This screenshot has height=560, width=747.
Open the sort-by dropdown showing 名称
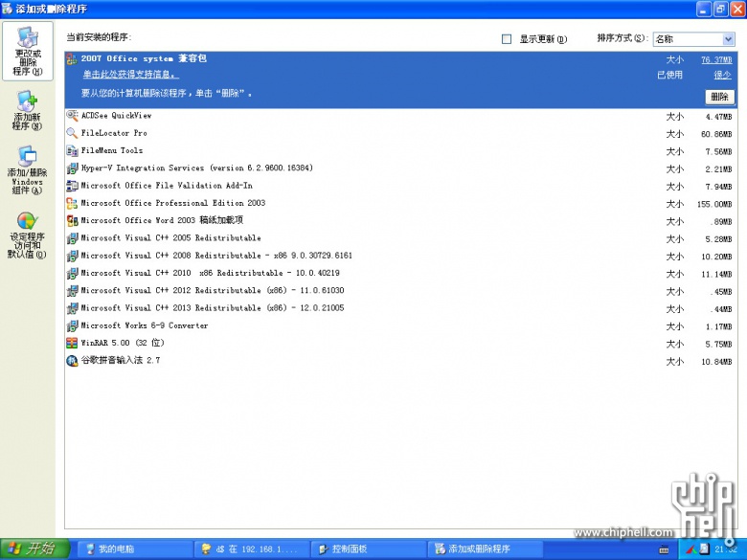coord(693,39)
